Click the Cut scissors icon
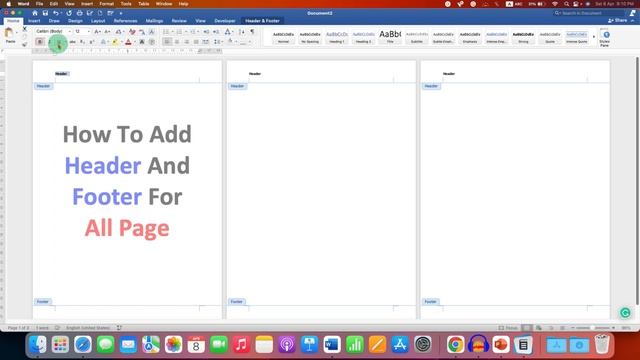The image size is (640, 360). [x=24, y=29]
